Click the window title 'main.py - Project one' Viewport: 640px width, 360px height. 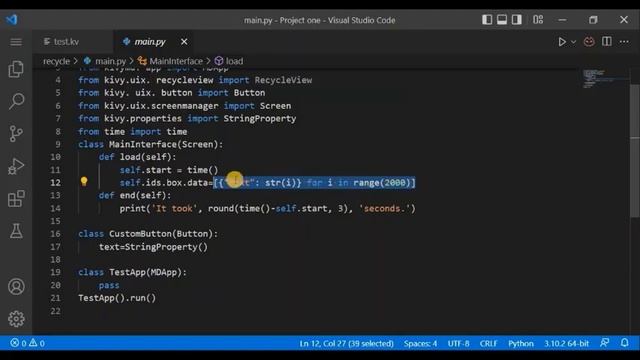320,20
